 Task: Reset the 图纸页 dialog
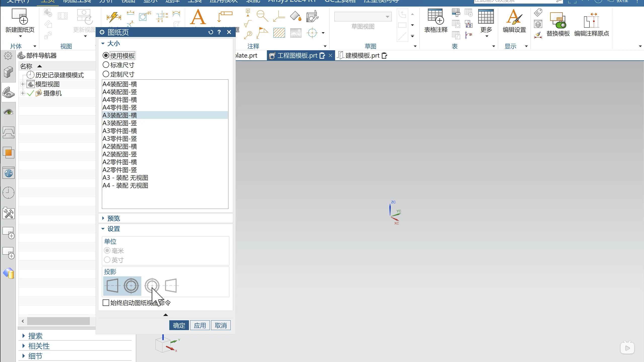tap(211, 32)
